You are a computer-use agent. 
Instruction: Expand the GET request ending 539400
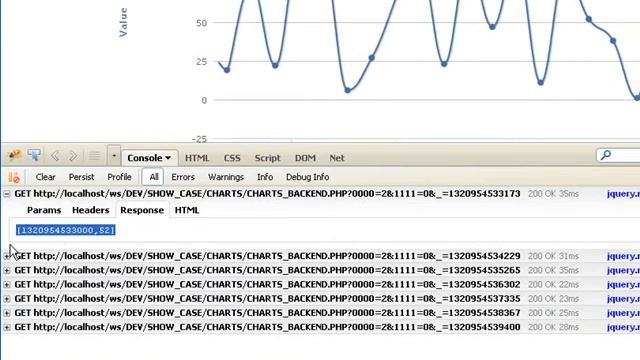tap(7, 327)
